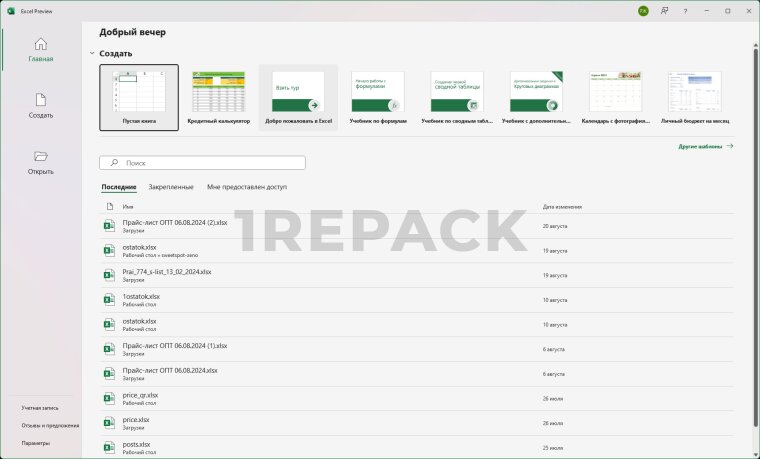Click the feedback person icon in title bar
Viewport: 760px width, 459px height.
[664, 10]
